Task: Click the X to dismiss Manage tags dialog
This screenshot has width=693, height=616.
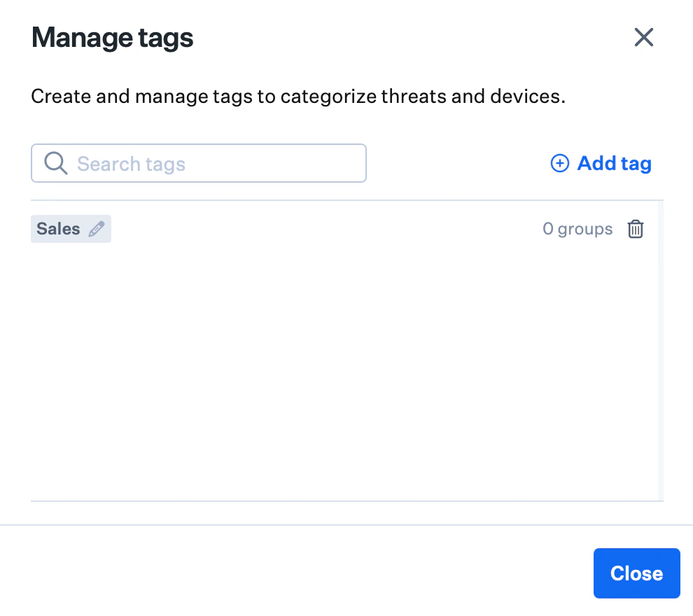Action: (643, 38)
